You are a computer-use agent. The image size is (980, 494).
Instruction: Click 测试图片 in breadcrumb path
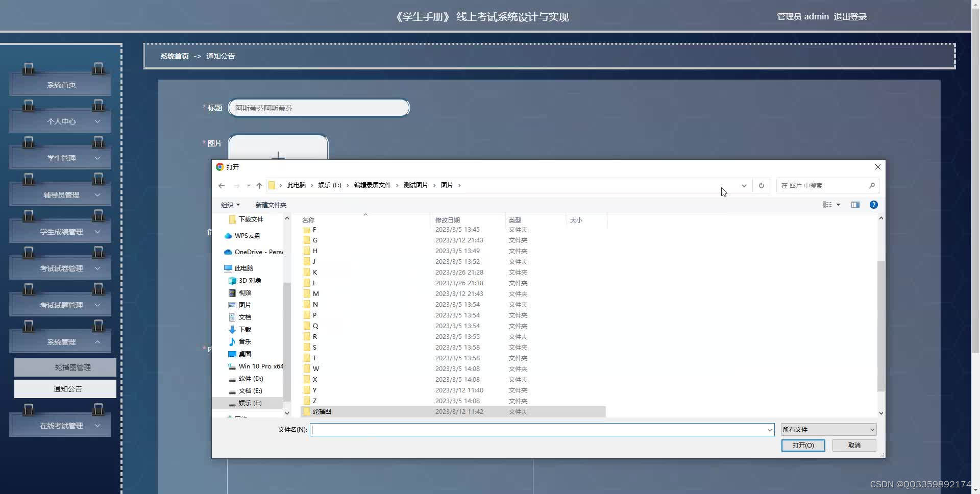pyautogui.click(x=415, y=185)
